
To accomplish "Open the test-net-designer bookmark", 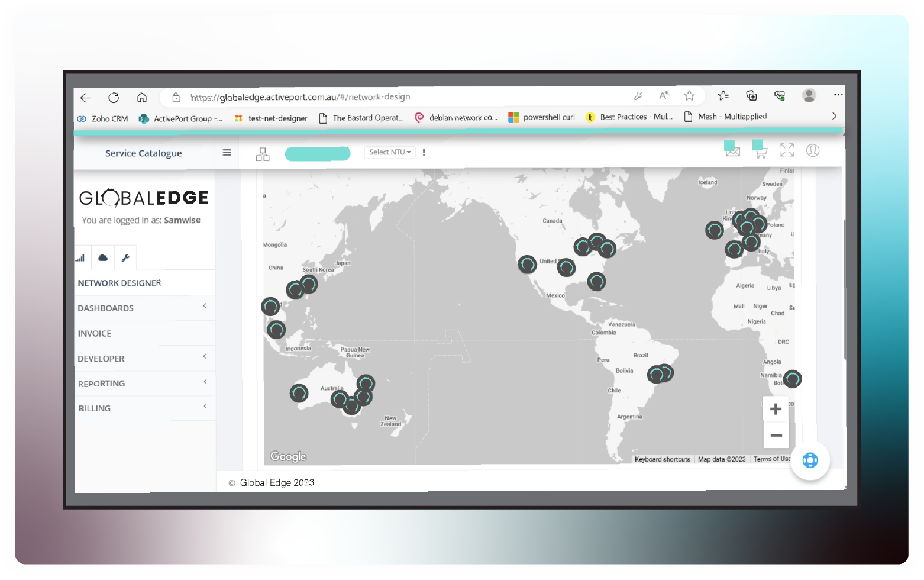I will (x=271, y=118).
